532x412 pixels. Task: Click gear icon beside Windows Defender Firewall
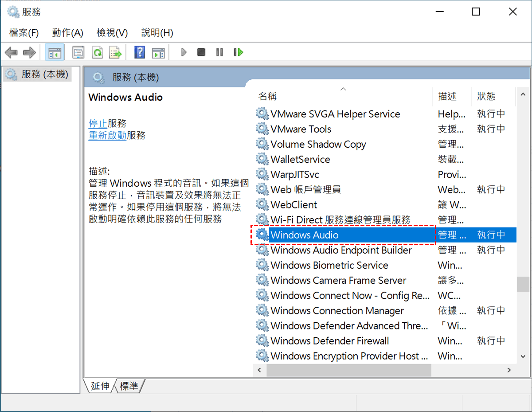coord(262,341)
